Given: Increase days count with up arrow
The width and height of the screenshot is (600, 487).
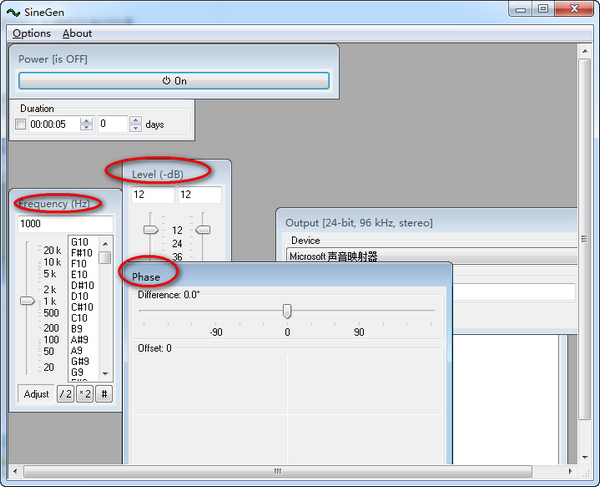Looking at the screenshot, I should (x=135, y=120).
